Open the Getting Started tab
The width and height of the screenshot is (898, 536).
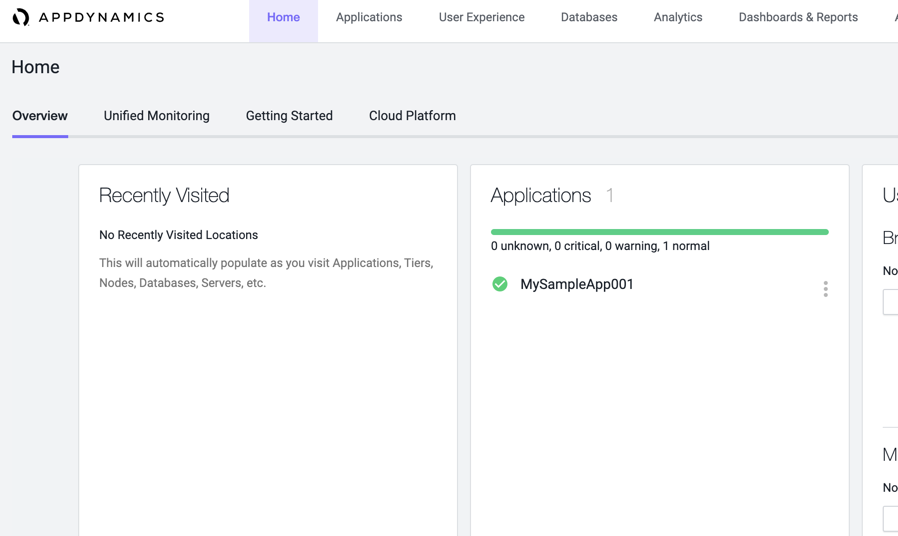[289, 116]
